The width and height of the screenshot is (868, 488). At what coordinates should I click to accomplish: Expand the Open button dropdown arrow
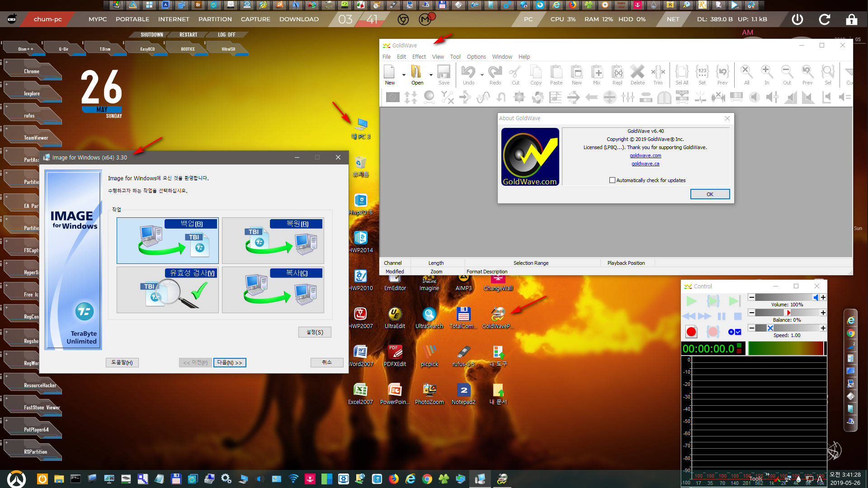(431, 75)
